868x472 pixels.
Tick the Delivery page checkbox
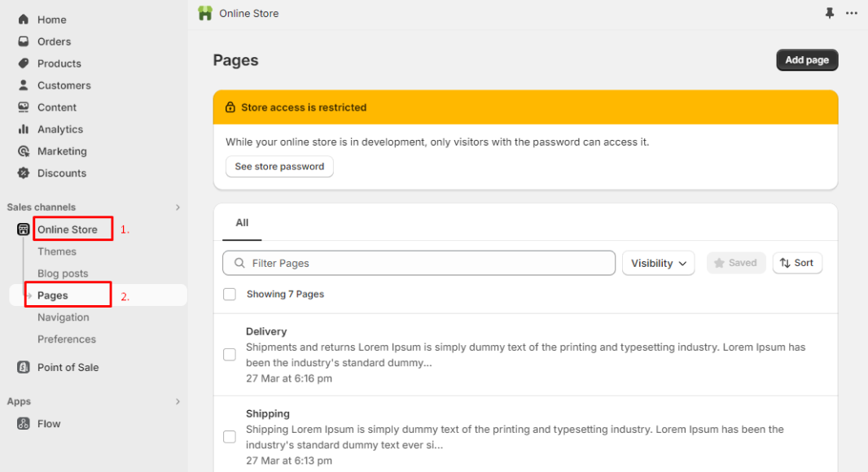[229, 355]
